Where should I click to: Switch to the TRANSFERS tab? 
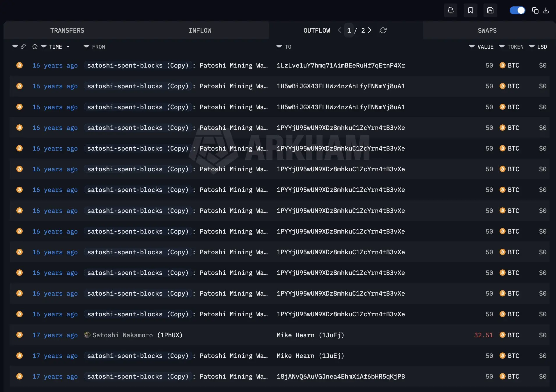pos(67,30)
